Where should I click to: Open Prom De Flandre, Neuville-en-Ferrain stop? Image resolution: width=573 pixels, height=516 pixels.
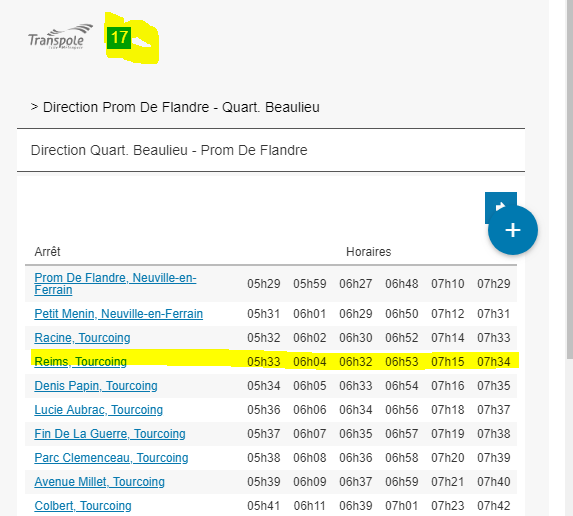click(x=115, y=284)
